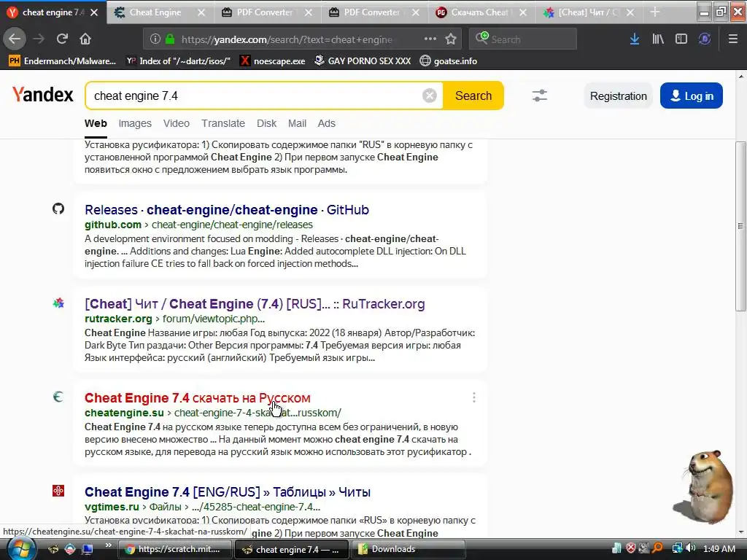Switch to the Cheat Engine tab
The image size is (747, 560).
tap(155, 12)
